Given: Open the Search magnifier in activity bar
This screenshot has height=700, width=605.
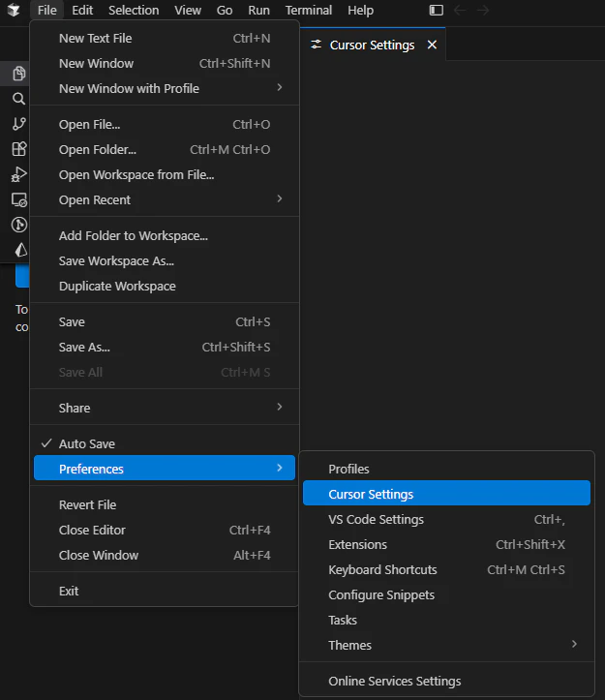Looking at the screenshot, I should pos(18,98).
